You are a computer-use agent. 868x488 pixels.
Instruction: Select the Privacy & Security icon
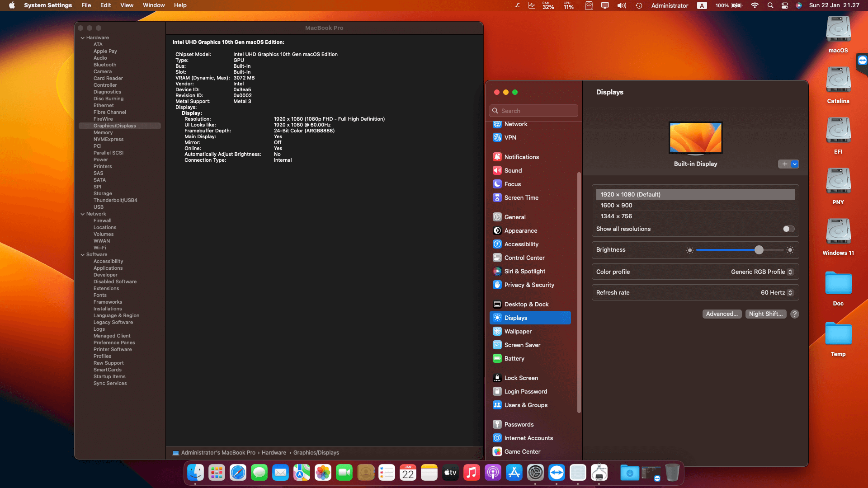coord(497,285)
